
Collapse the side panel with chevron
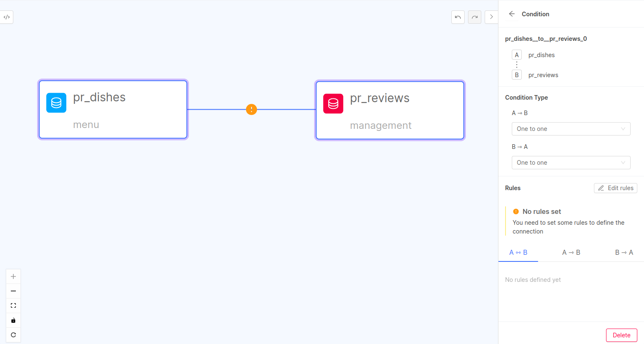click(x=491, y=17)
